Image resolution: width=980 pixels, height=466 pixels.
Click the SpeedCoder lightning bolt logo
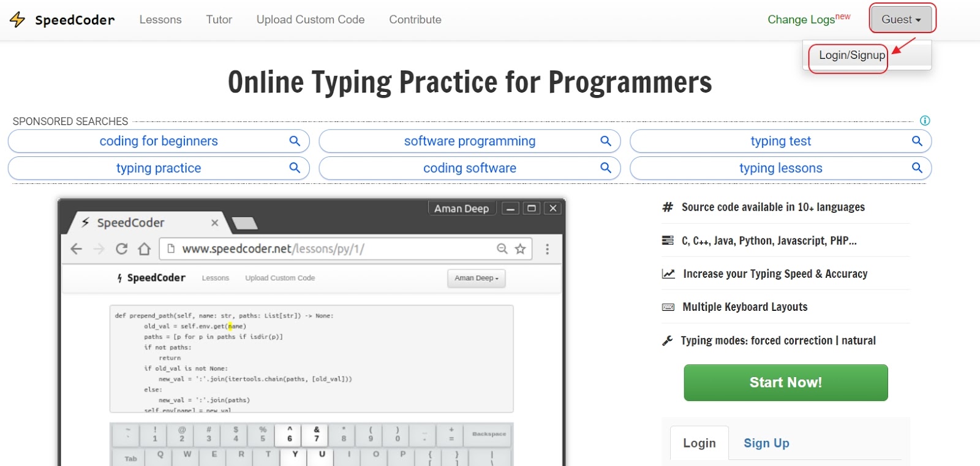(17, 20)
